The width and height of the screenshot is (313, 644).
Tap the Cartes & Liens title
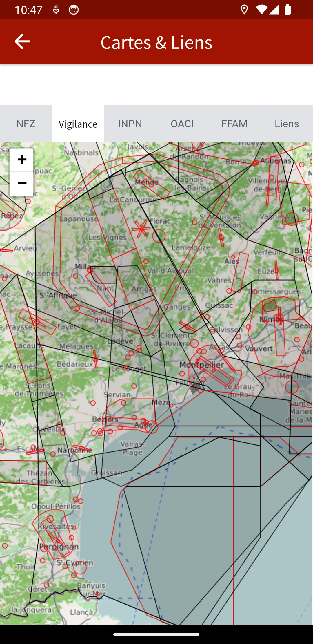point(156,42)
